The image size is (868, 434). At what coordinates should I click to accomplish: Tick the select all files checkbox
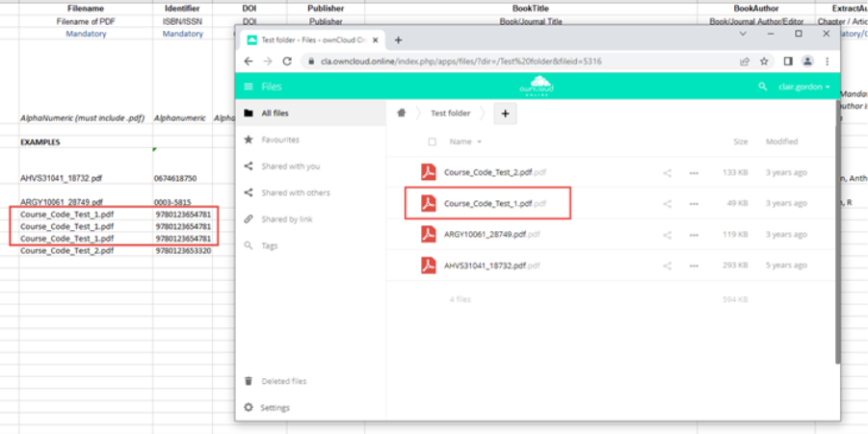tap(433, 142)
